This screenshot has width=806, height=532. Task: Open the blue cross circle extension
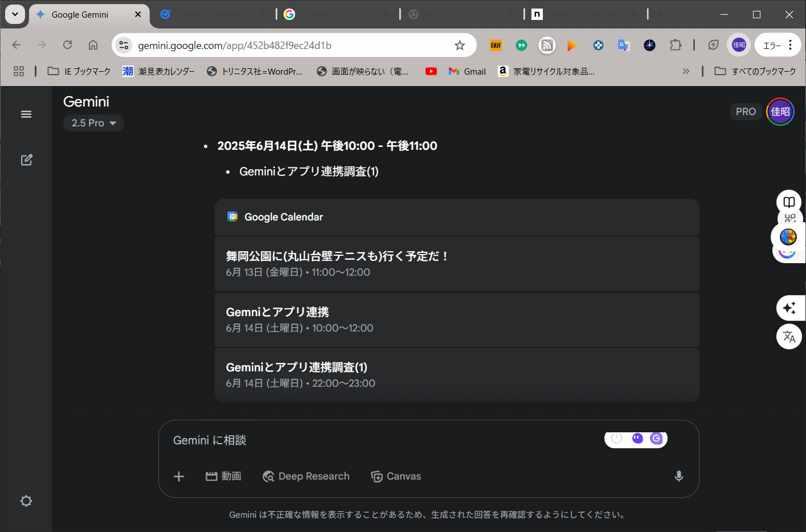[598, 45]
